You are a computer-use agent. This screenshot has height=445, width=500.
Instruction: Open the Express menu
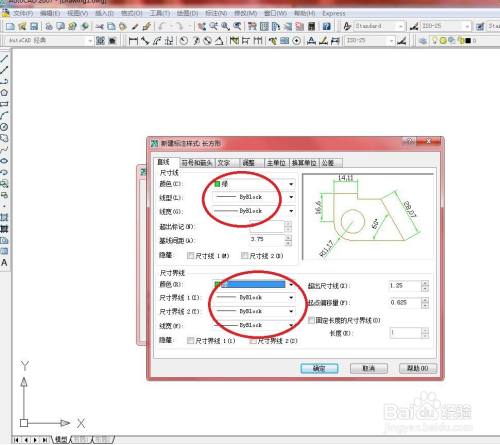(334, 14)
